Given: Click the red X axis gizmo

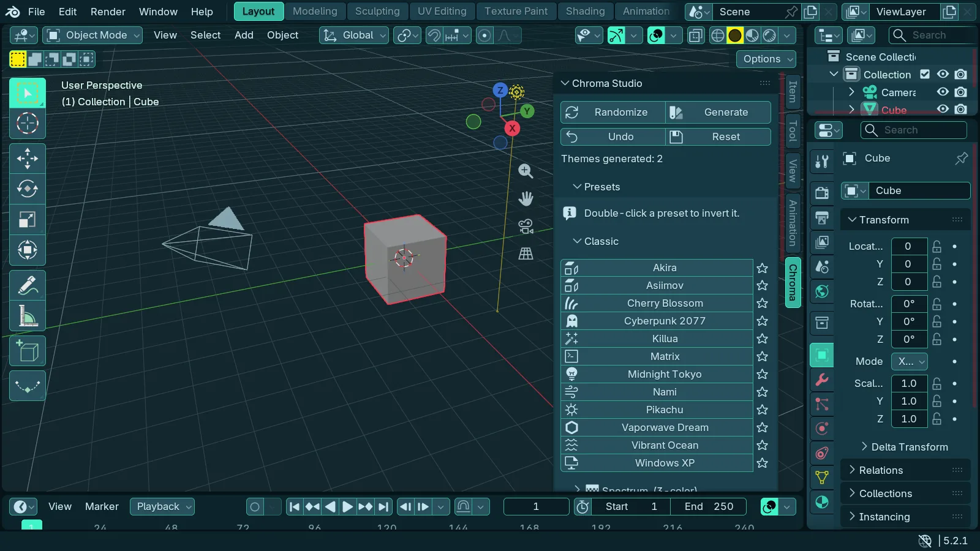Looking at the screenshot, I should (x=512, y=128).
